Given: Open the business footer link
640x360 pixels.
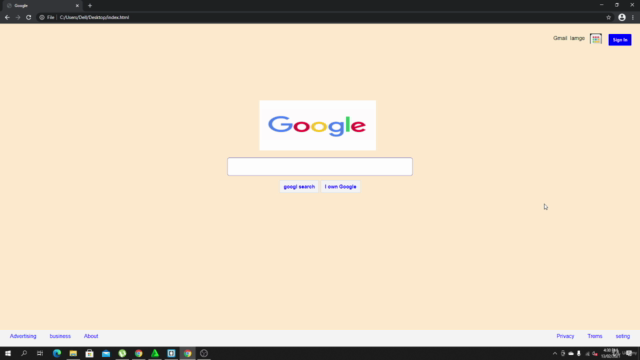Looking at the screenshot, I should (x=60, y=336).
